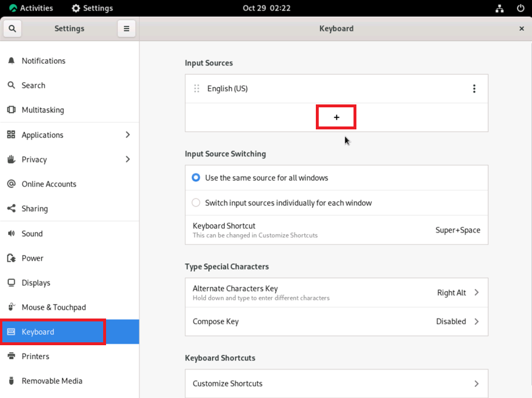532x398 pixels.
Task: Expand the Privacy submenu chevron
Action: coord(127,160)
